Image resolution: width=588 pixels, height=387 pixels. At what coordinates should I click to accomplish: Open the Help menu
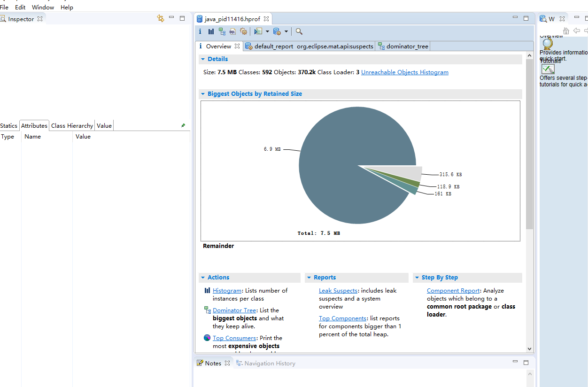(67, 8)
